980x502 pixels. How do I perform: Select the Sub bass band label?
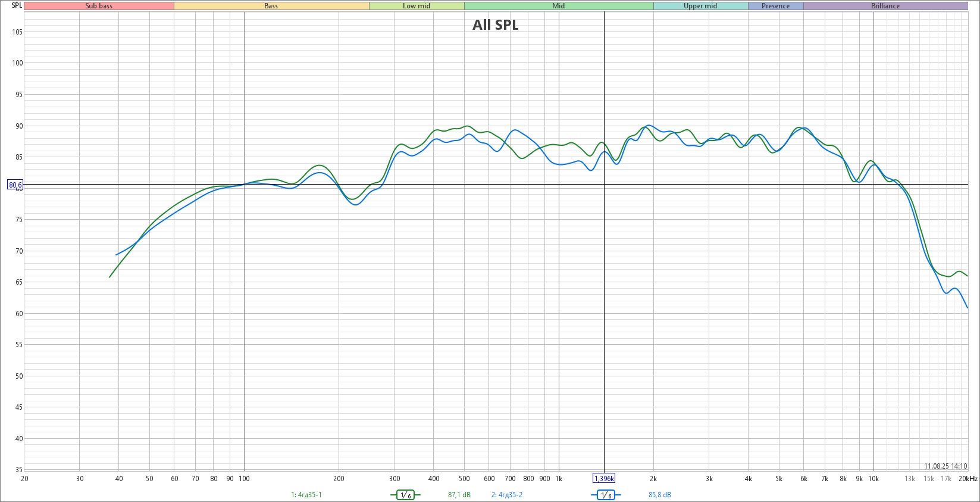[x=99, y=6]
